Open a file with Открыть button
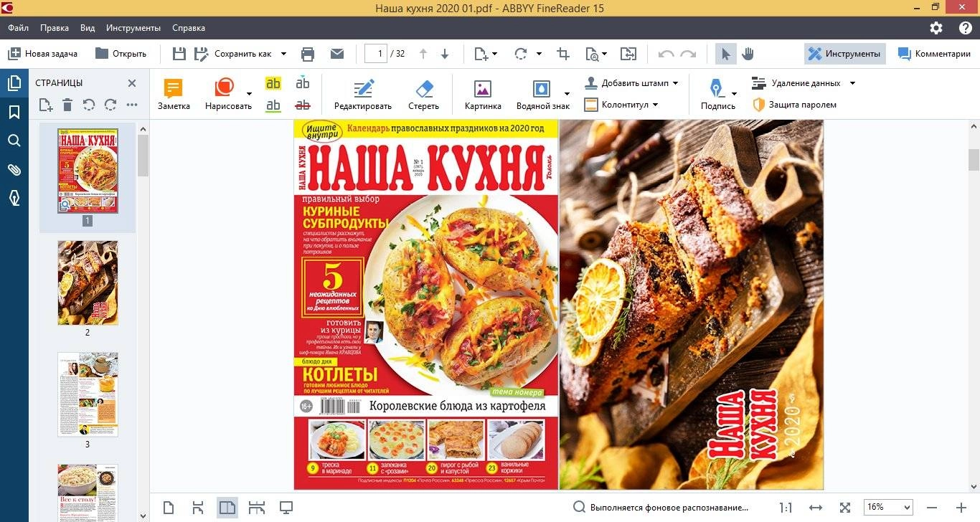Image resolution: width=980 pixels, height=522 pixels. (x=121, y=54)
